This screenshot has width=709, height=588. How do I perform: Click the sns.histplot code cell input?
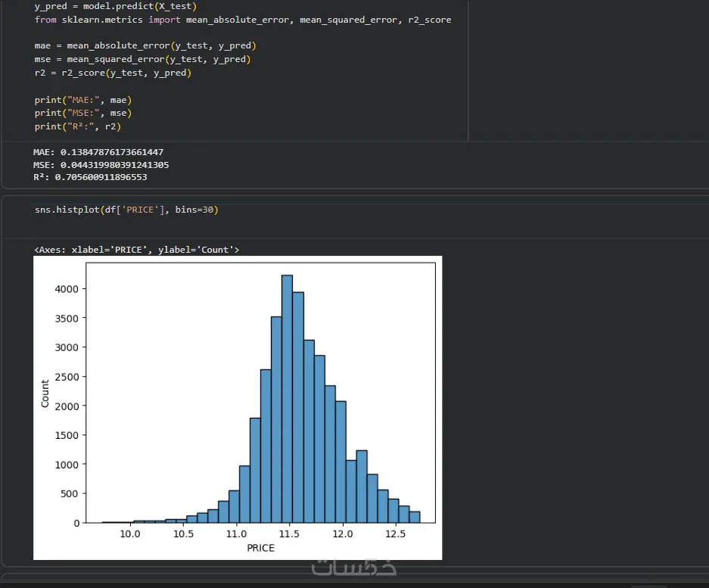pos(126,210)
